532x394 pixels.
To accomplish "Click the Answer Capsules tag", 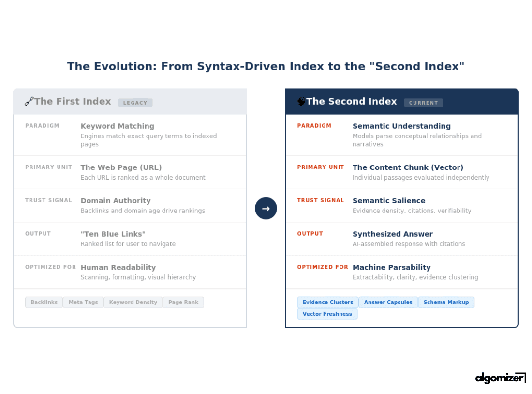I will 388,303.
